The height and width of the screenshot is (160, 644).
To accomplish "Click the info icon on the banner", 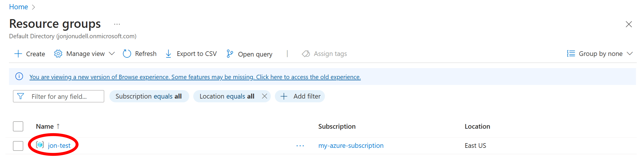I will [19, 77].
